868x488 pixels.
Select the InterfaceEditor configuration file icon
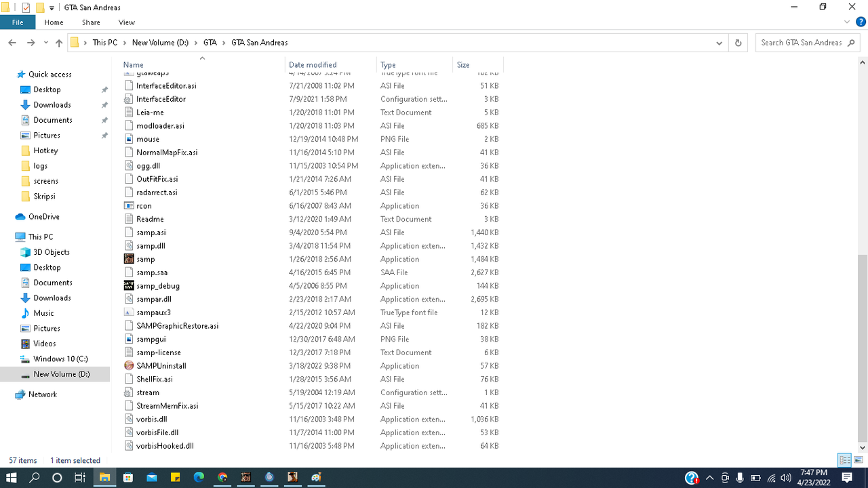click(x=129, y=99)
